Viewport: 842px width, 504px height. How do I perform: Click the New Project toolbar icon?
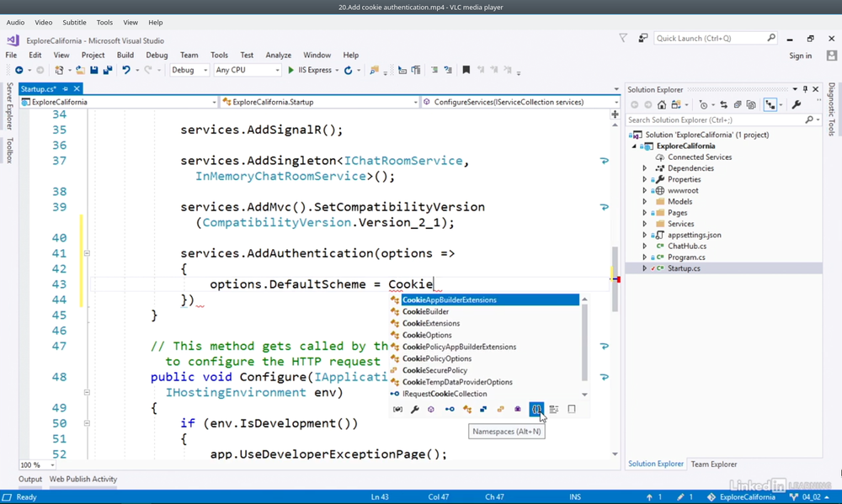(59, 70)
